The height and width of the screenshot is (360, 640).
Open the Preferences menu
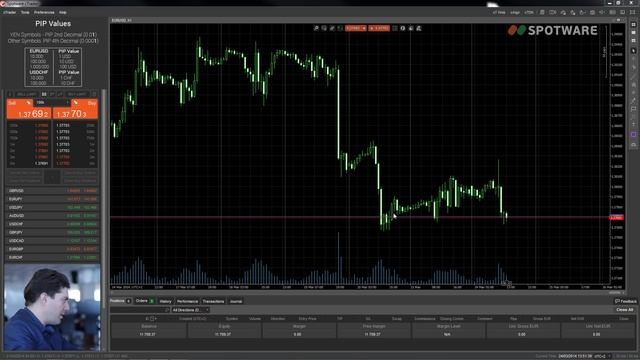[44, 12]
